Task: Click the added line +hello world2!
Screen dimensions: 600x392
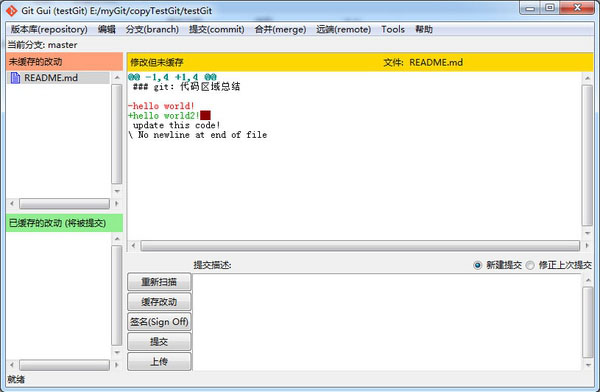Action: pos(164,116)
